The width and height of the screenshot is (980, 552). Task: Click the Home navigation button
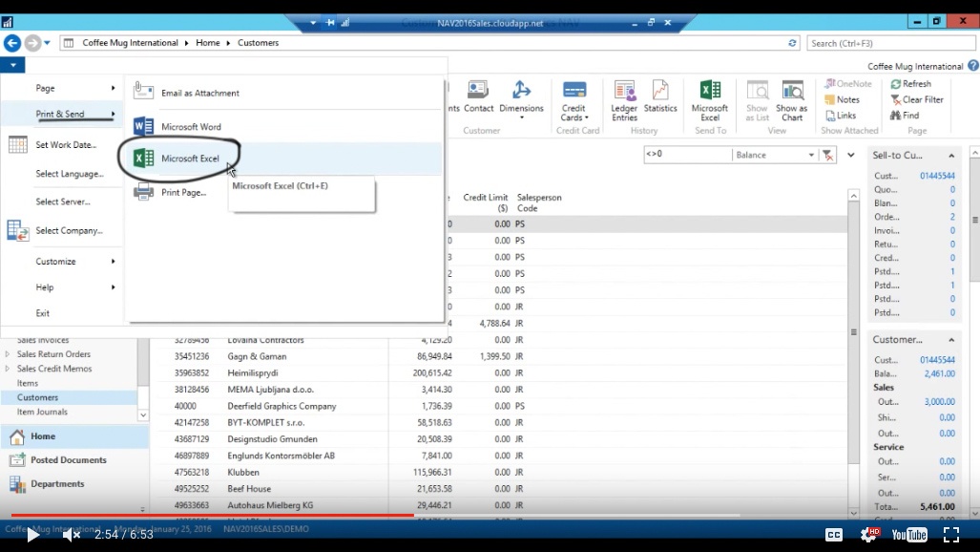point(74,436)
